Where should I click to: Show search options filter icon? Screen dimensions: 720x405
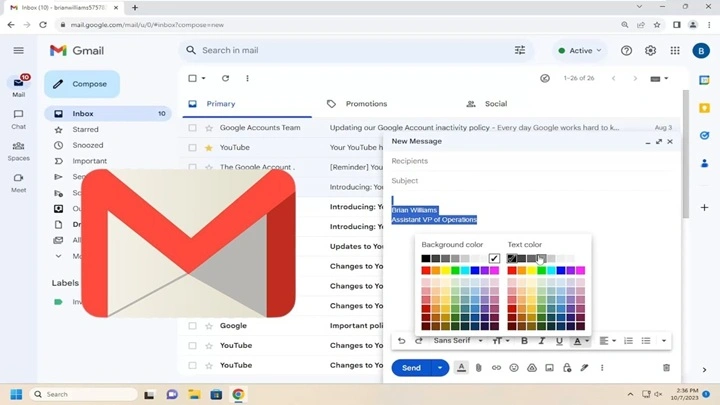tap(520, 51)
